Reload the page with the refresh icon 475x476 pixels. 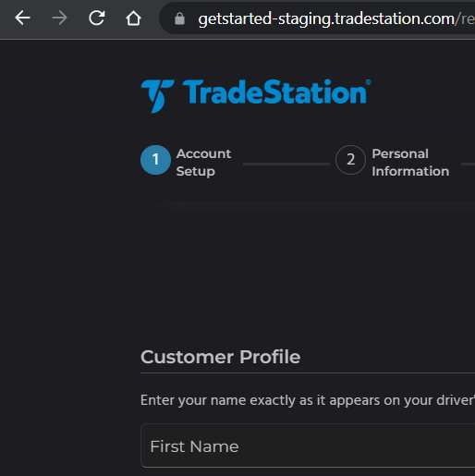coord(97,18)
